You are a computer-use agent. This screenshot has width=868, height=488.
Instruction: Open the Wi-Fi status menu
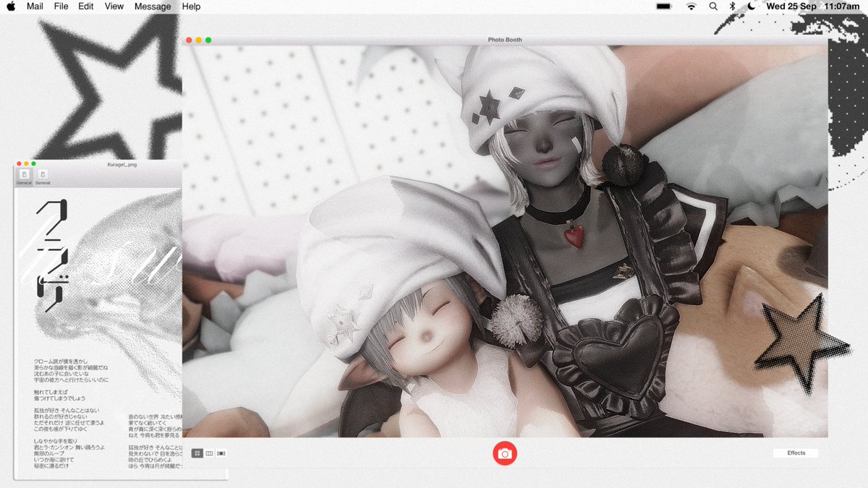pyautogui.click(x=692, y=7)
